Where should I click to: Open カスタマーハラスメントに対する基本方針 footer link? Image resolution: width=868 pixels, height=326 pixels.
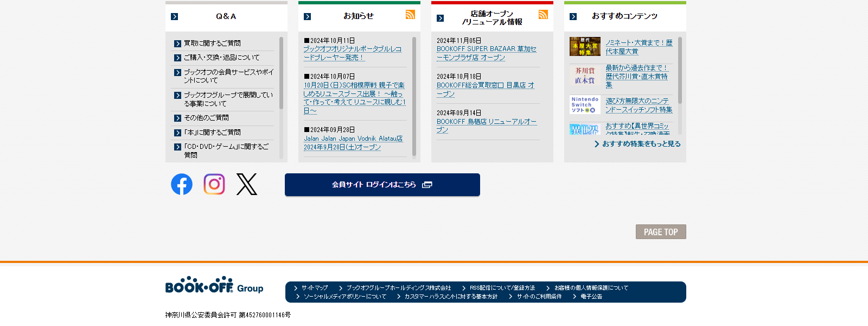(451, 297)
